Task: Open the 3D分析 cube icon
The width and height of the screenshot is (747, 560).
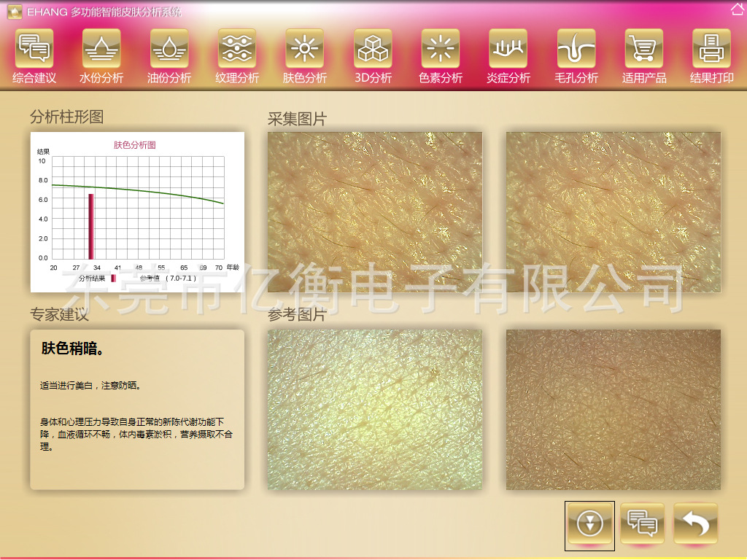Action: pyautogui.click(x=373, y=49)
